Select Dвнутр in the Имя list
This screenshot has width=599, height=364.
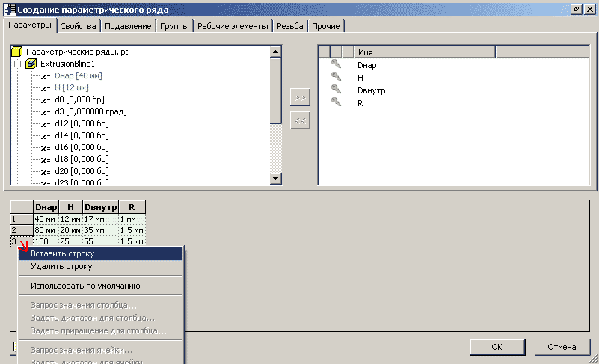tap(372, 90)
